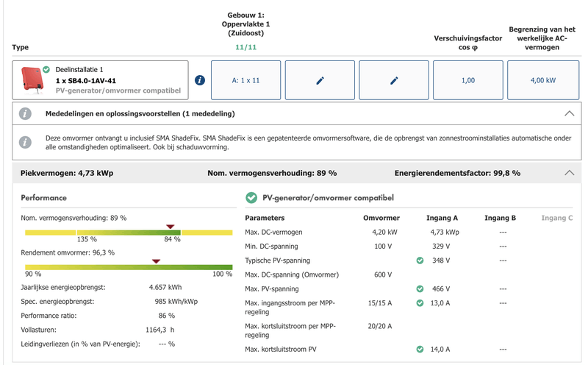Click green check next to 14,0 A
The width and height of the screenshot is (588, 365).
point(420,349)
